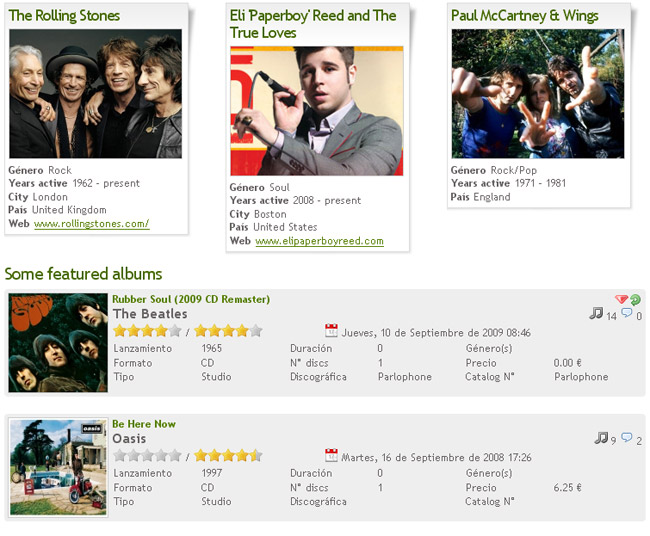This screenshot has height=536, width=650.
Task: Click the calendar icon on Rubber Soul row
Action: point(332,331)
